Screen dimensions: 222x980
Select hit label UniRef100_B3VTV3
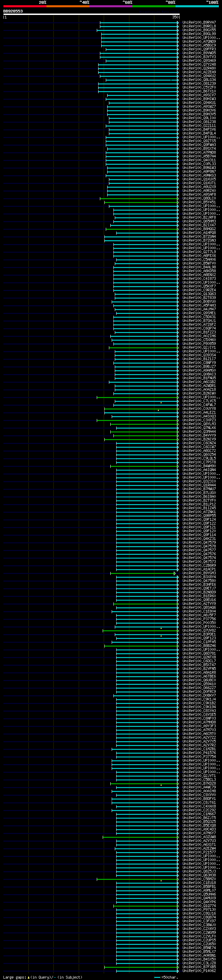[199, 57]
